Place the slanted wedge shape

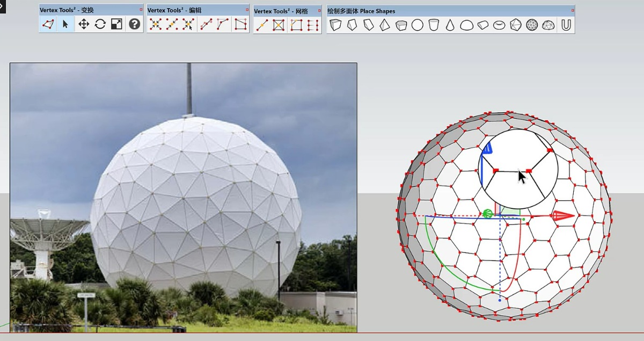coord(368,25)
